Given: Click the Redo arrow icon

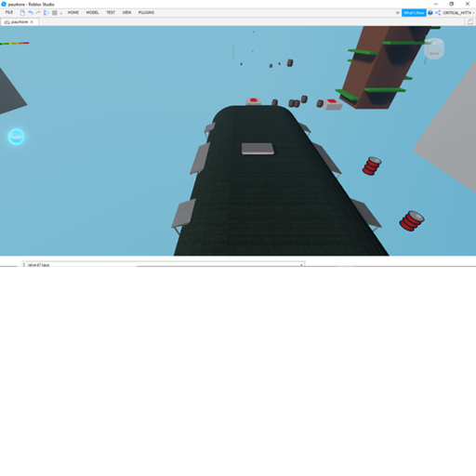Looking at the screenshot, I should click(x=38, y=13).
